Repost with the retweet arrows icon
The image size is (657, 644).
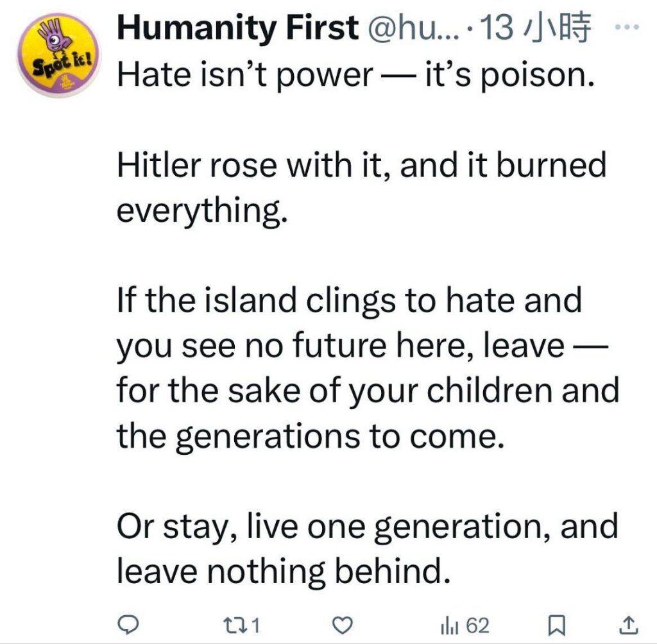point(235,625)
